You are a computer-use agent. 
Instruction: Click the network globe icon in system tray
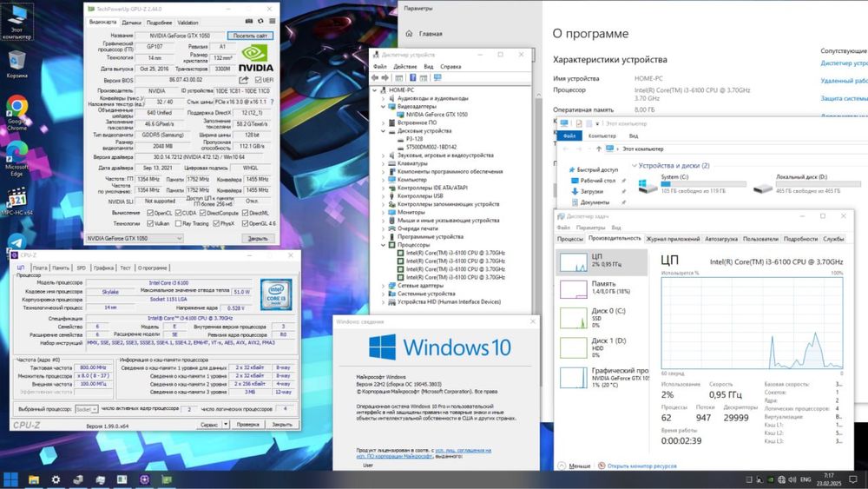click(x=781, y=479)
